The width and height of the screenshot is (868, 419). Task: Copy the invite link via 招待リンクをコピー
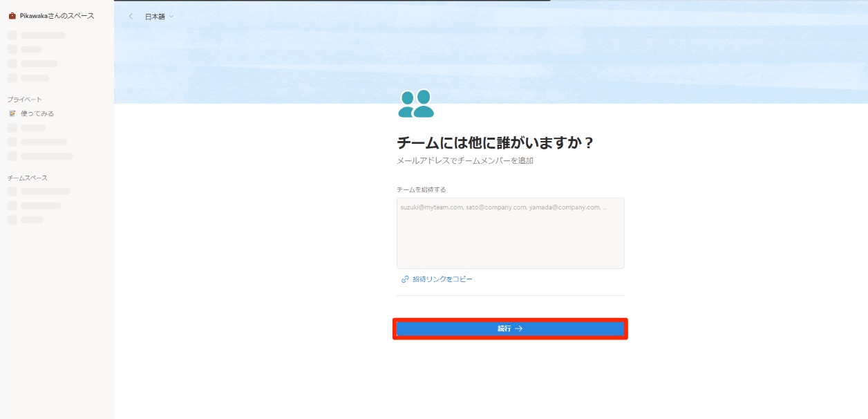coord(442,279)
